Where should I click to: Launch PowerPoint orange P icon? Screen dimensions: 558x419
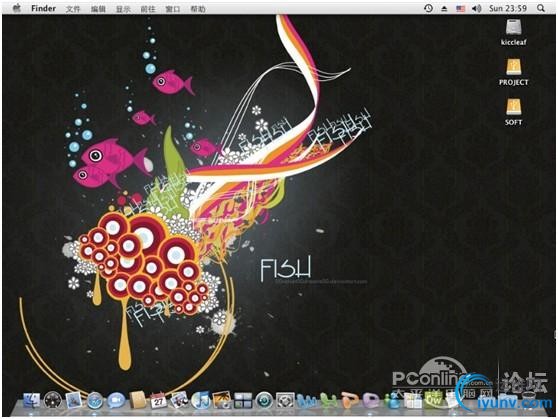[349, 401]
